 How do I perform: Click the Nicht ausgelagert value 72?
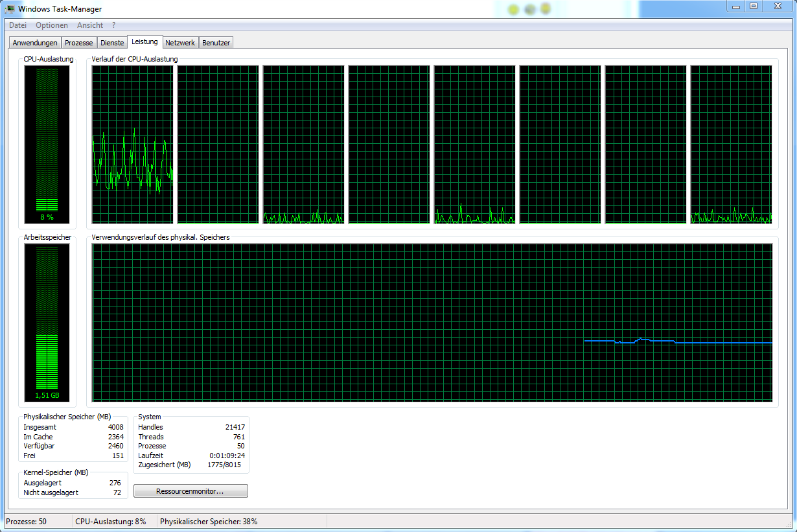click(x=117, y=492)
